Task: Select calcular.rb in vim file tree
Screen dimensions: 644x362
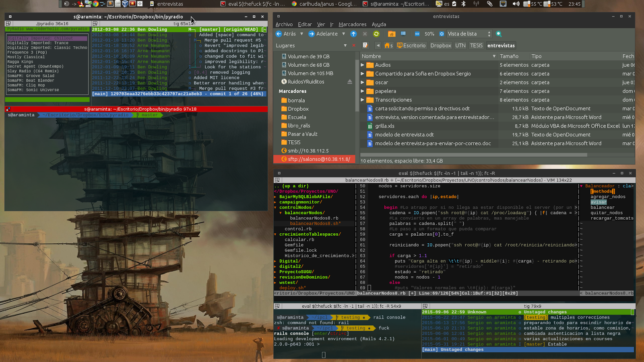Action: point(299,240)
